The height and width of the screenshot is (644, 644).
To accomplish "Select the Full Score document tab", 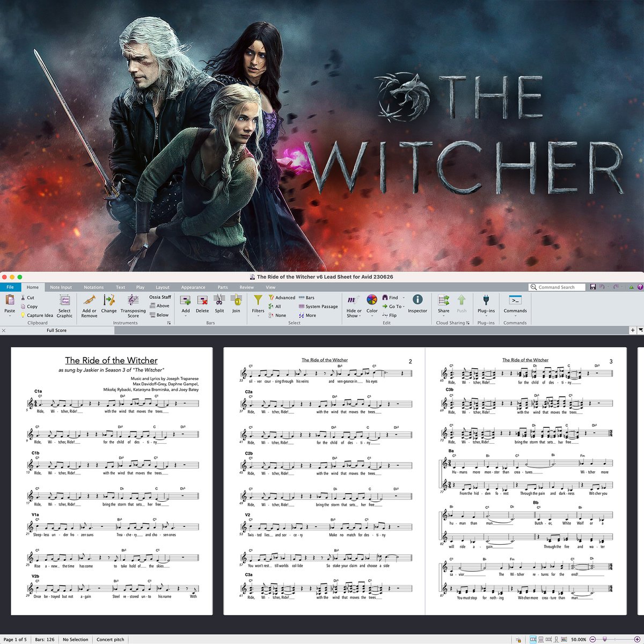I will [57, 330].
